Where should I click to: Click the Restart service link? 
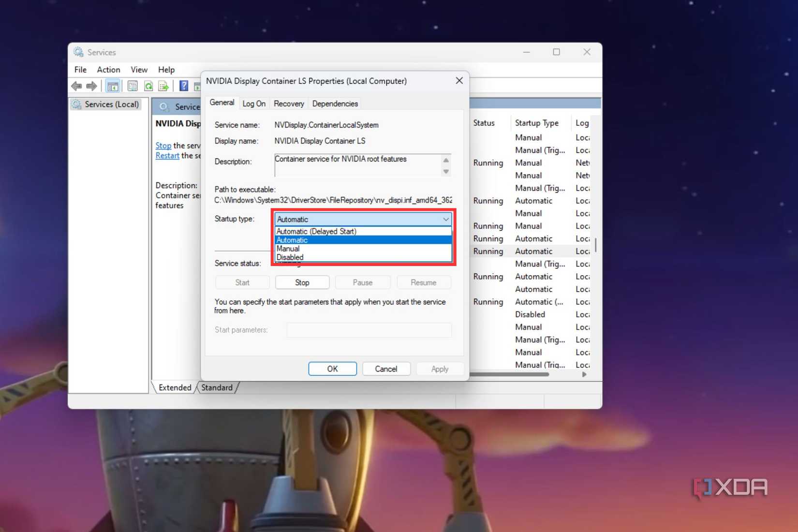[167, 155]
